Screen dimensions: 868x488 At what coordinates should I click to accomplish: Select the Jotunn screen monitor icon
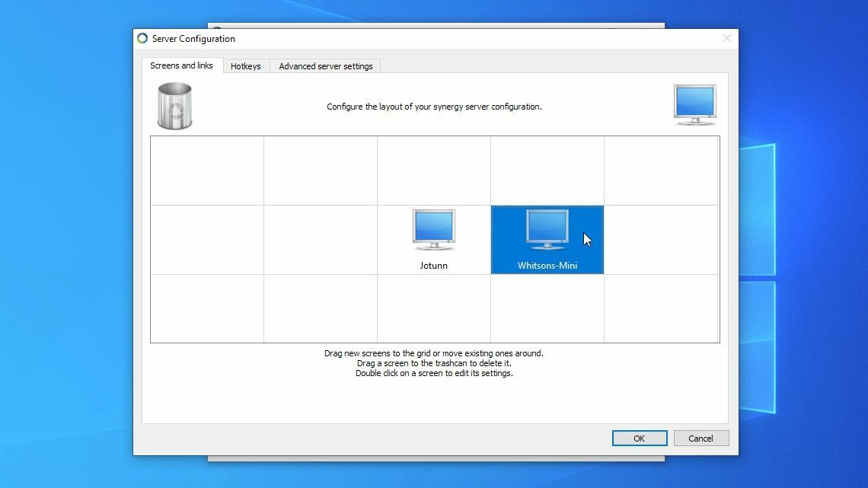click(433, 228)
